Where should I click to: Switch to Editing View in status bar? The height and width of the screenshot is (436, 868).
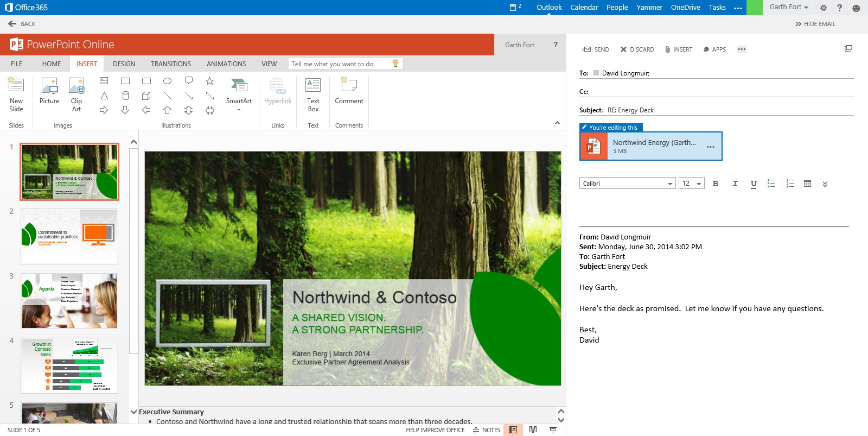[x=513, y=430]
